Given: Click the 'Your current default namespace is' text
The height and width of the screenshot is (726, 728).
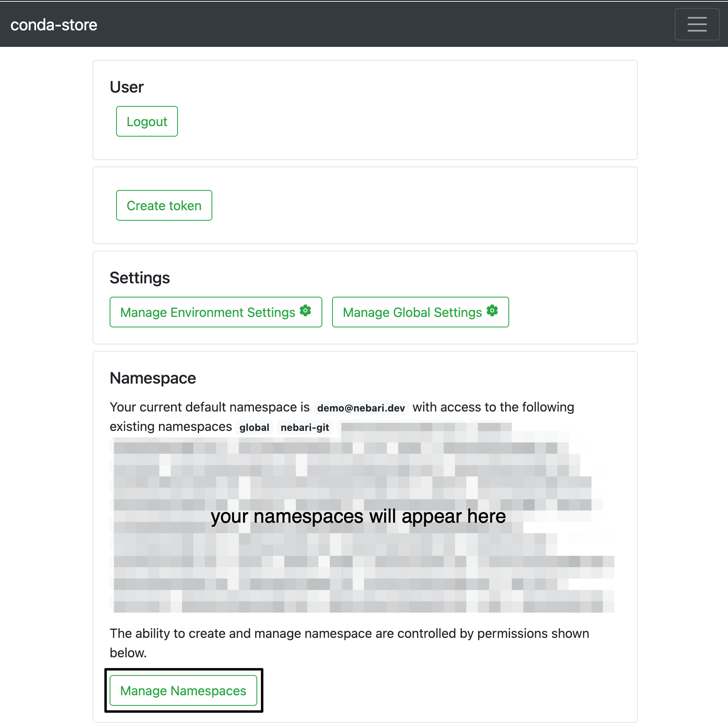Looking at the screenshot, I should pos(210,407).
